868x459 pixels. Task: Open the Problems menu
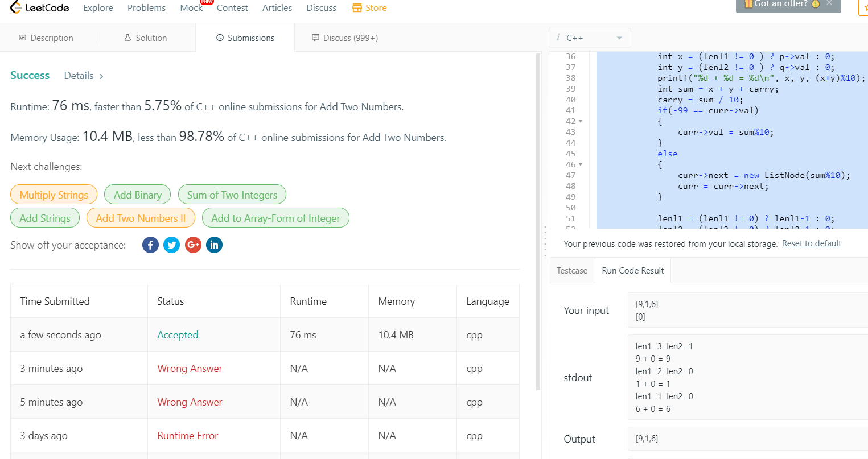click(x=146, y=8)
